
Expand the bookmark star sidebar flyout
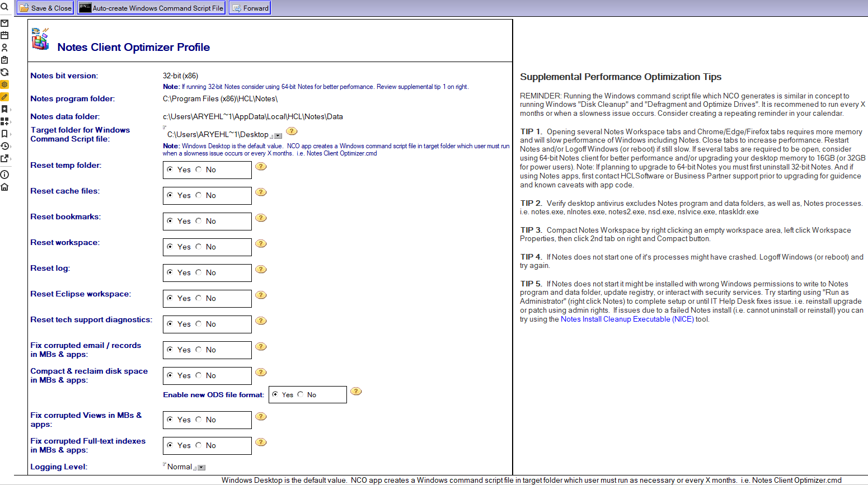tap(4, 109)
